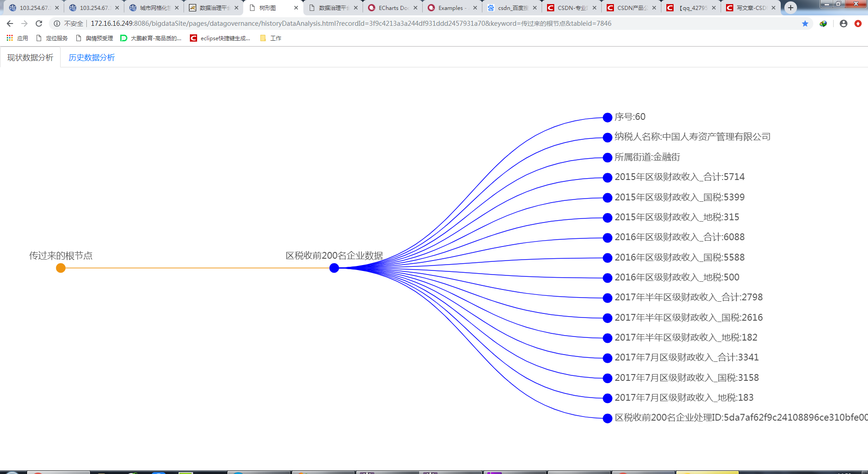This screenshot has width=868, height=474.
Task: Switch to the 现状数据分析 tab
Action: pyautogui.click(x=30, y=57)
